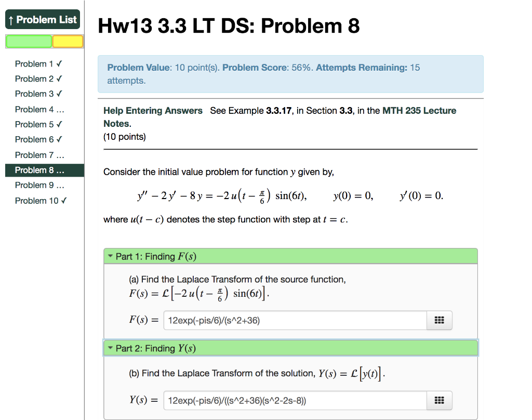The height and width of the screenshot is (420, 532).
Task: Select Problem 8 in the sidebar
Action: (38, 170)
